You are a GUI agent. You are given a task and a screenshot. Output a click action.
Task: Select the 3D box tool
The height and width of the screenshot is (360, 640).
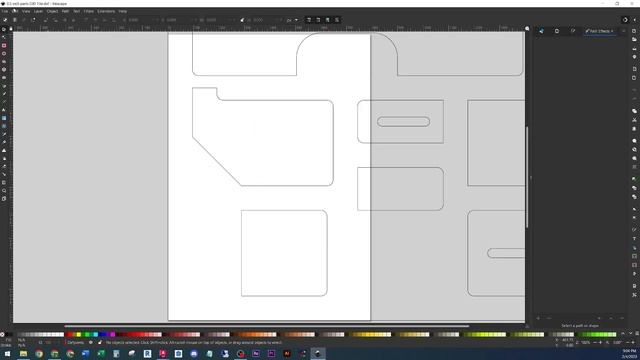pos(4,69)
